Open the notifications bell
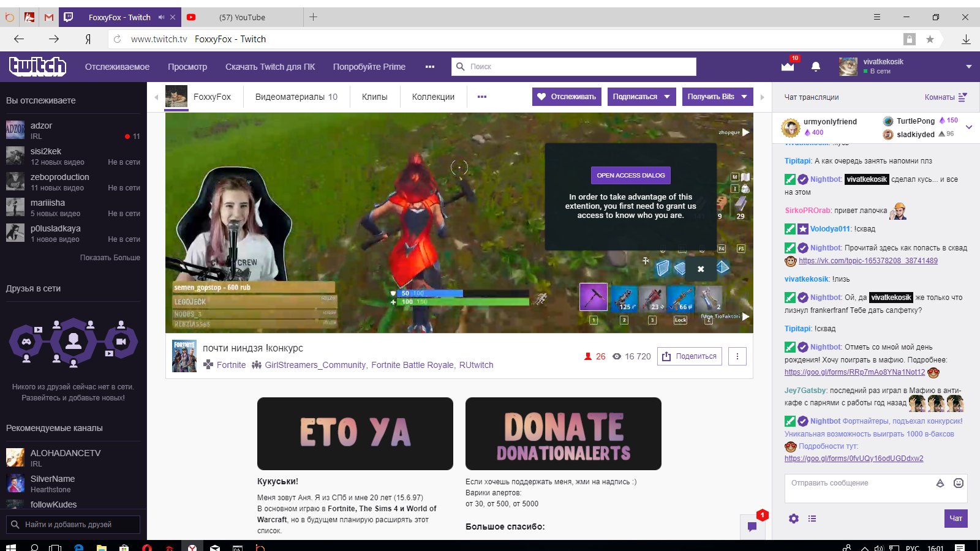 [816, 66]
